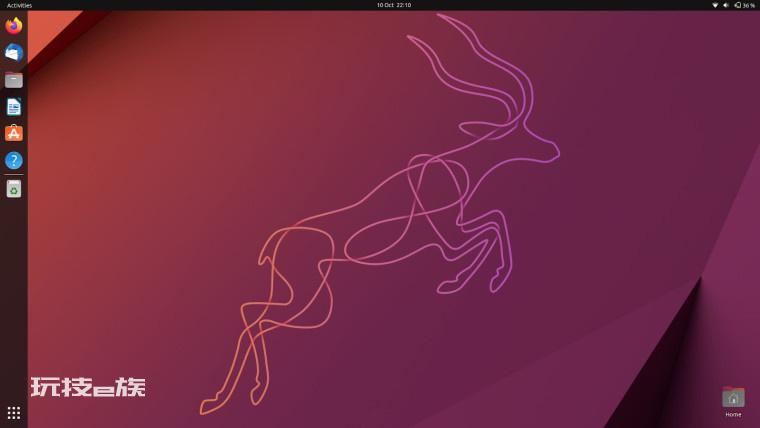Image resolution: width=760 pixels, height=428 pixels.
Task: Open the Files manager in dock
Action: coord(14,80)
